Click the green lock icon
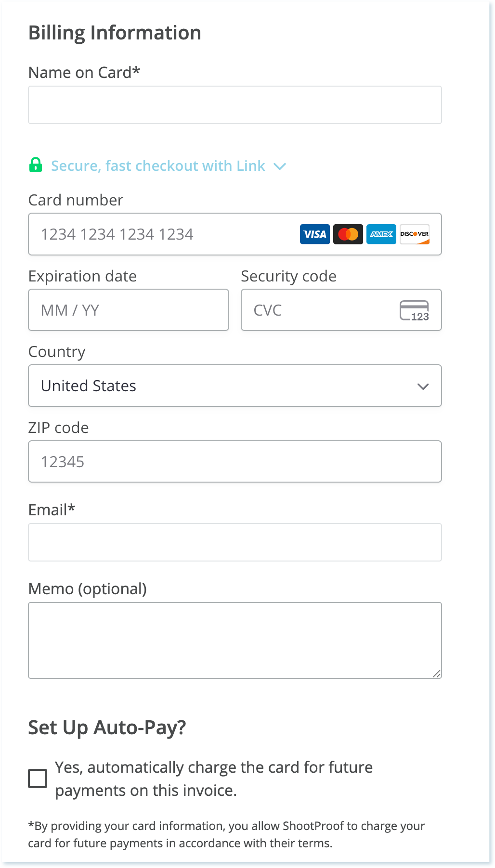Viewport: 495px width, 868px height. coord(35,165)
